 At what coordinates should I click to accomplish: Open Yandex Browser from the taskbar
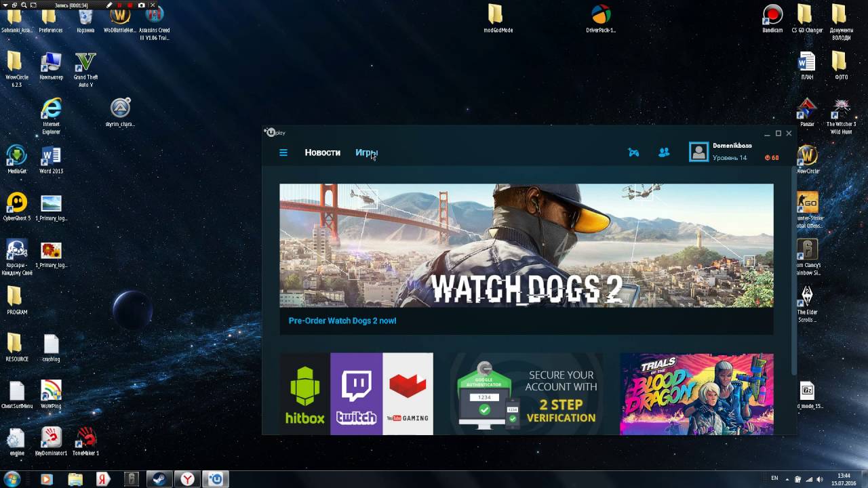pyautogui.click(x=188, y=479)
